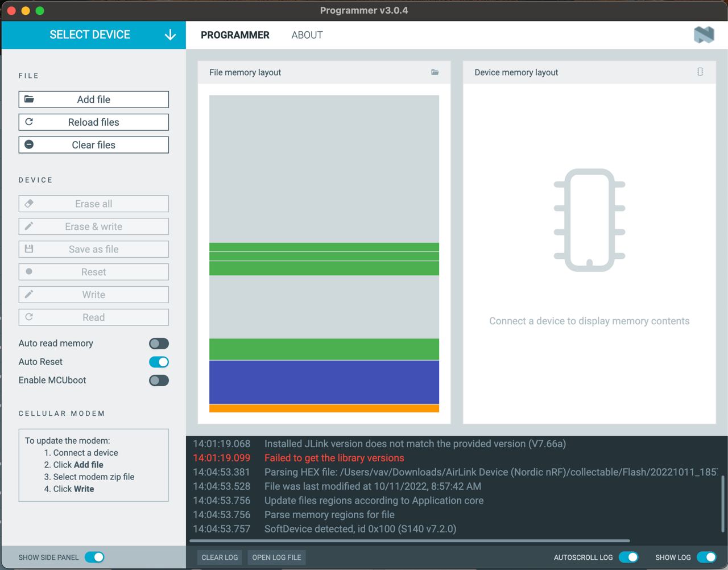The width and height of the screenshot is (728, 570).
Task: Click the icon in Device memory layout header
Action: (x=700, y=72)
